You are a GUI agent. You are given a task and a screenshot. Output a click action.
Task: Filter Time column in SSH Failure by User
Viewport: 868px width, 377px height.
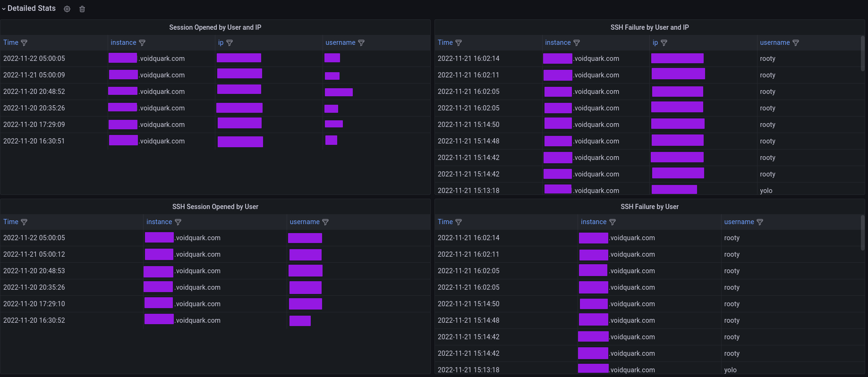(459, 222)
